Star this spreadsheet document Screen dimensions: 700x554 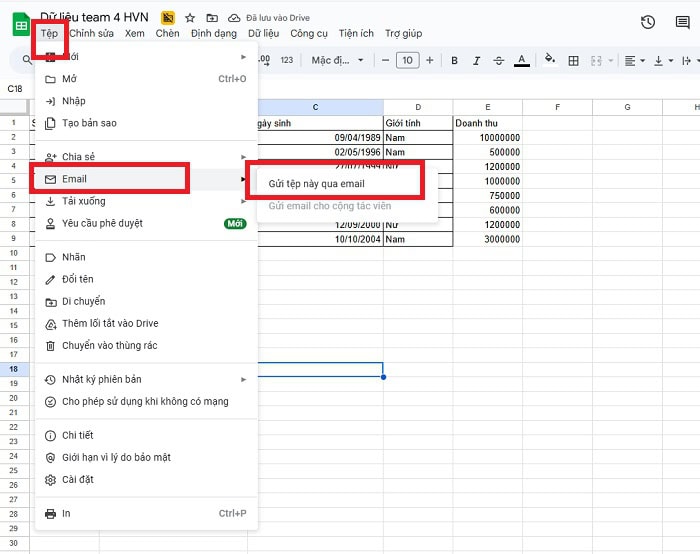pyautogui.click(x=190, y=18)
